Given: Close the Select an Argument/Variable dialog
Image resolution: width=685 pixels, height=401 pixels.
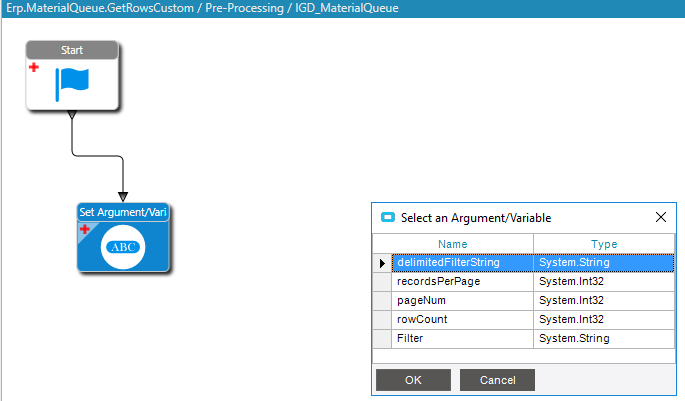Looking at the screenshot, I should [661, 217].
